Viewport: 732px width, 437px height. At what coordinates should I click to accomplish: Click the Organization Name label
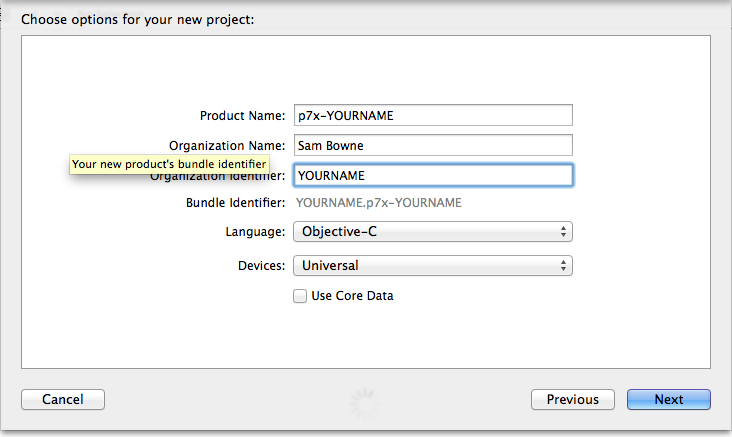[x=226, y=146]
